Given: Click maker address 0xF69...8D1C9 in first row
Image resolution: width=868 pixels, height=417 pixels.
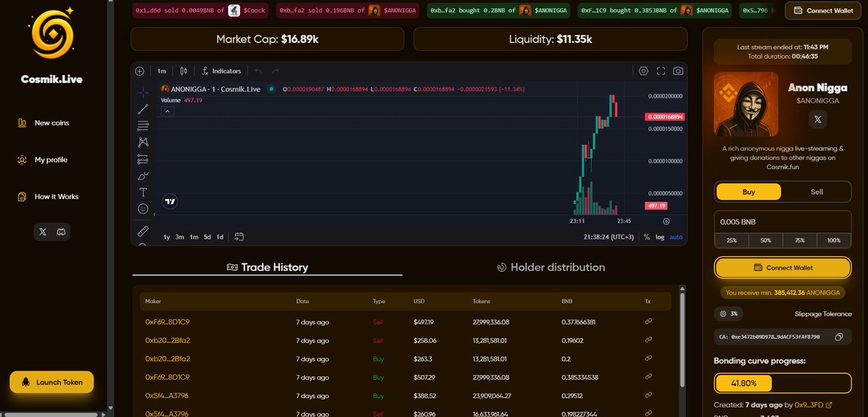Looking at the screenshot, I should pos(167,321).
